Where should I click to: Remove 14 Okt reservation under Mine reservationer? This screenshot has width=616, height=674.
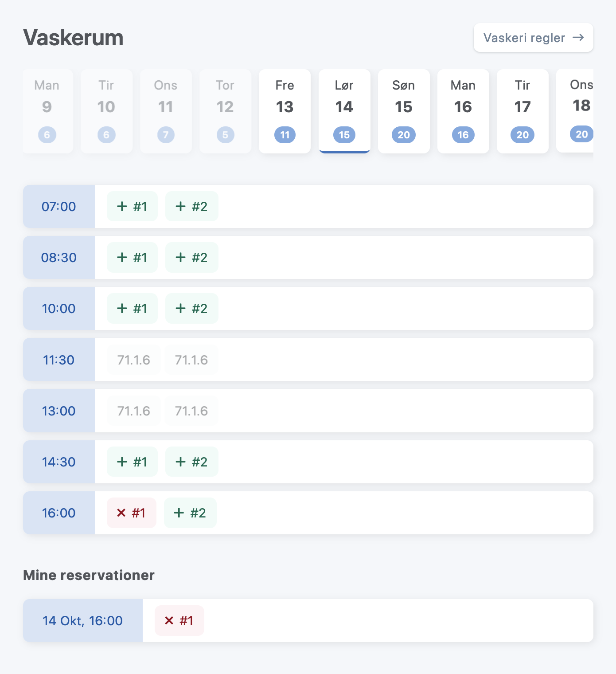(x=179, y=620)
